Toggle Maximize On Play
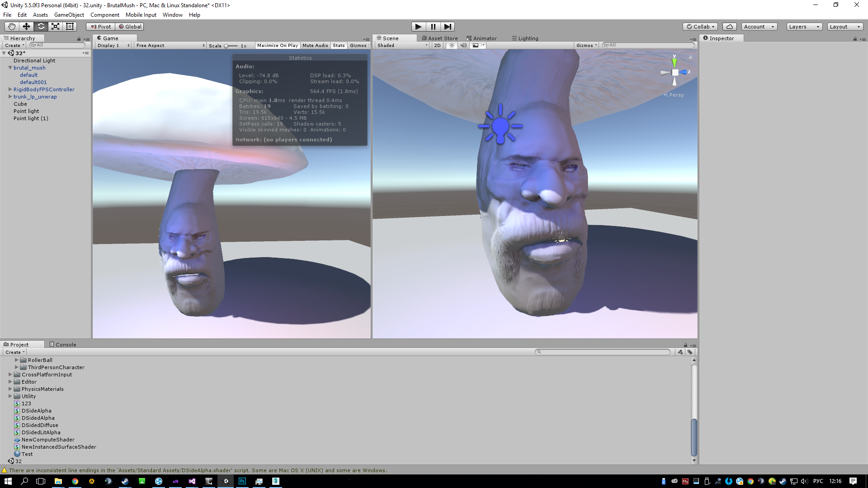The image size is (868, 488). (x=277, y=45)
